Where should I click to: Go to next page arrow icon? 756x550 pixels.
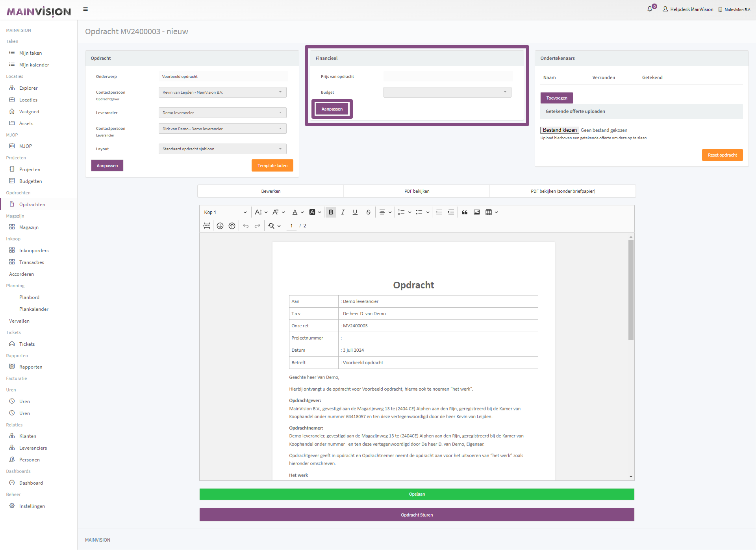[220, 226]
